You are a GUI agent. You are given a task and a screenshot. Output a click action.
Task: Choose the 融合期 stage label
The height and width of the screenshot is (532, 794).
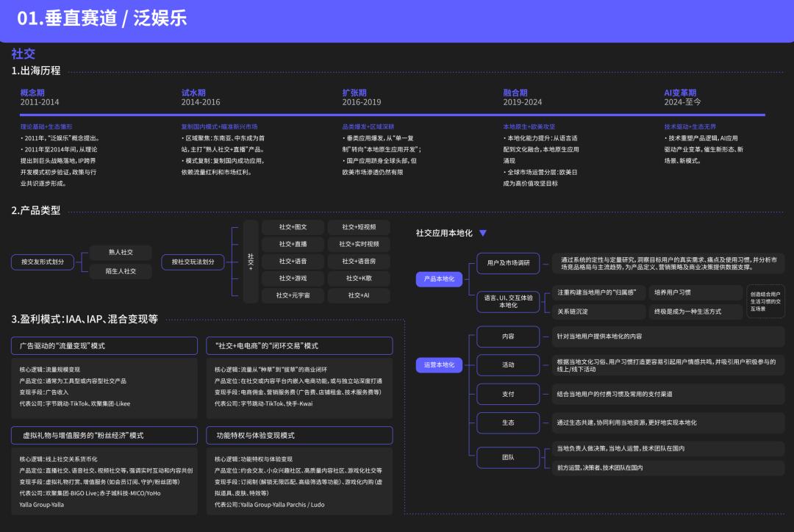pos(515,93)
